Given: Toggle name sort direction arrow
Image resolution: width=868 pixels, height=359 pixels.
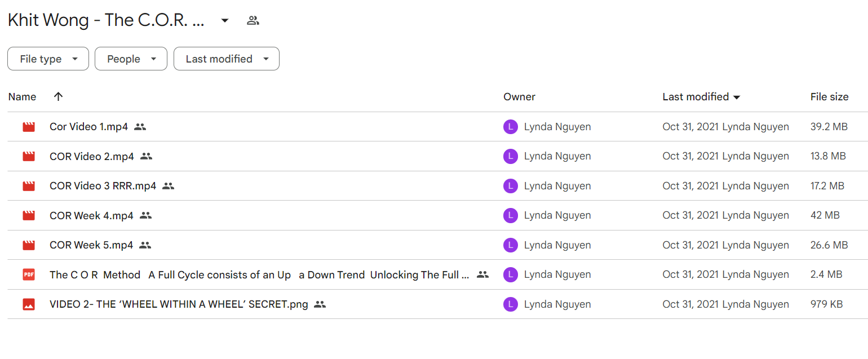Looking at the screenshot, I should [58, 96].
